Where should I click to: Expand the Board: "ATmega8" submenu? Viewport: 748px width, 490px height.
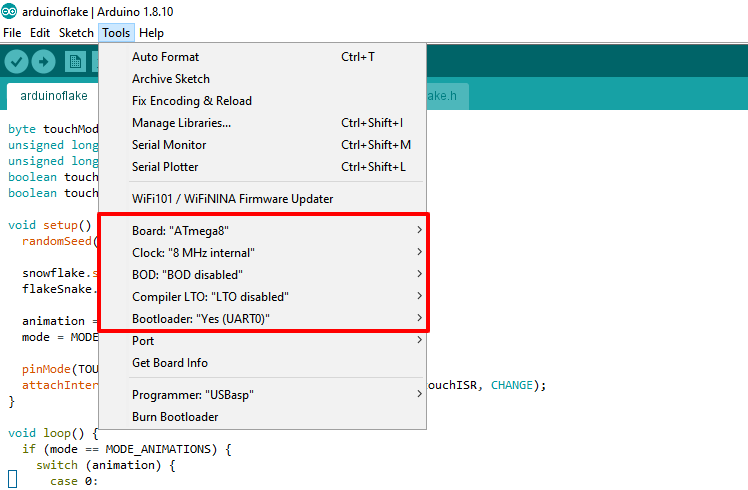[262, 230]
